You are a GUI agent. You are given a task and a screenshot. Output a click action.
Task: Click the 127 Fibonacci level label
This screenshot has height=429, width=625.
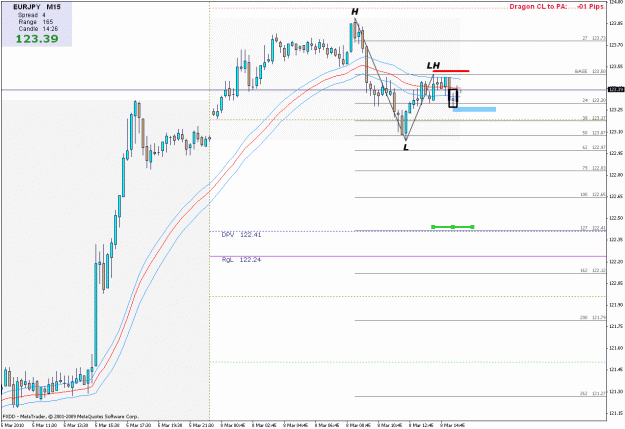[593, 228]
